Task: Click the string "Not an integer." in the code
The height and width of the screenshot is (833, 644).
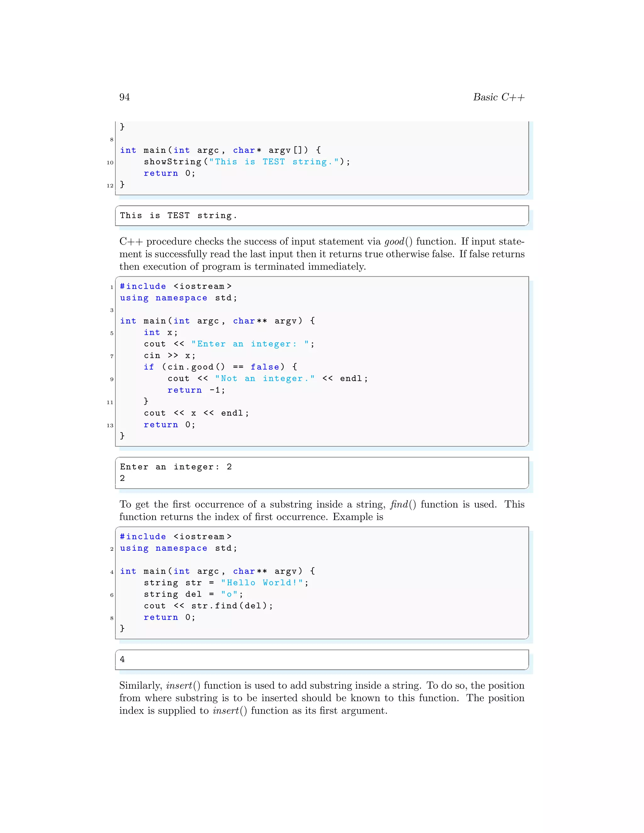Action: click(x=265, y=379)
